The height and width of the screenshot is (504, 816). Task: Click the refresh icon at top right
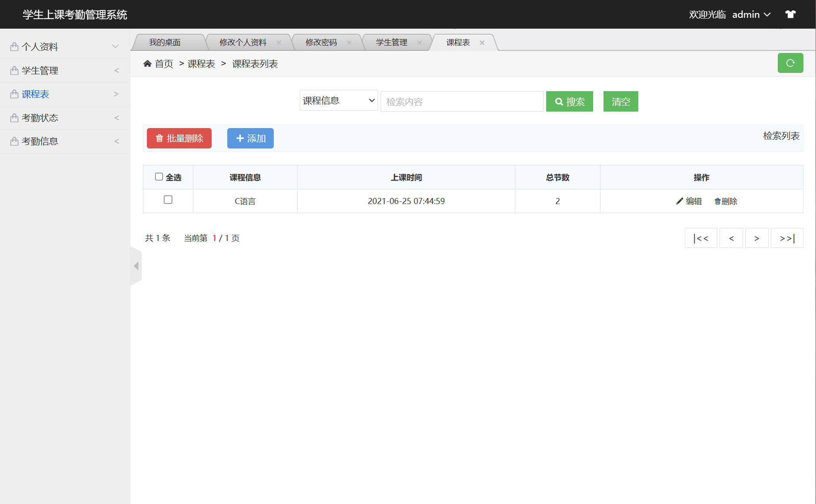click(790, 63)
